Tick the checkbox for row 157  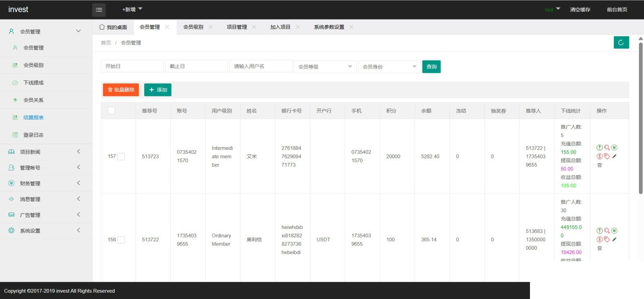pyautogui.click(x=121, y=156)
